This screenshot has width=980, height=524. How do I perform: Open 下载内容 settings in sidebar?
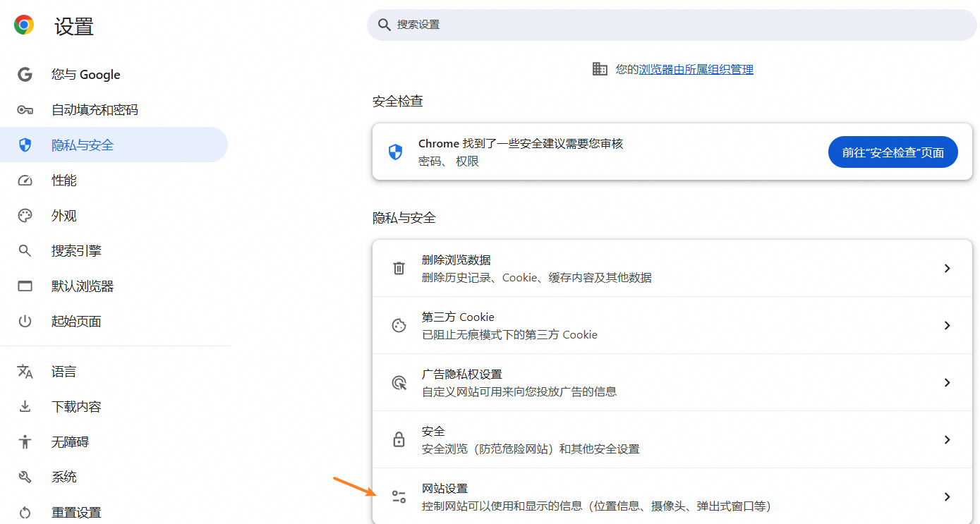point(76,407)
